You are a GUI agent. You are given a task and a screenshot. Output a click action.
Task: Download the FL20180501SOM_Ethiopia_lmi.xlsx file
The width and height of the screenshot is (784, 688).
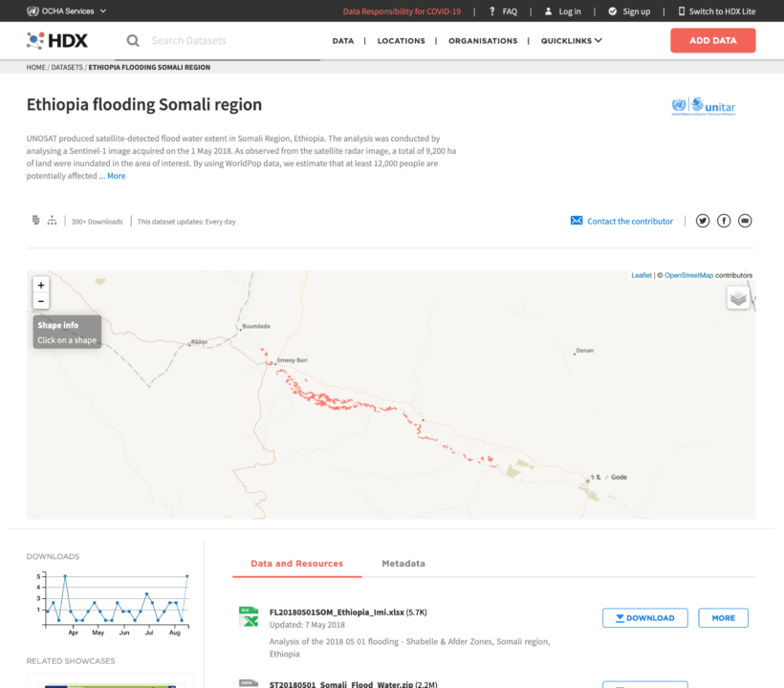[644, 618]
